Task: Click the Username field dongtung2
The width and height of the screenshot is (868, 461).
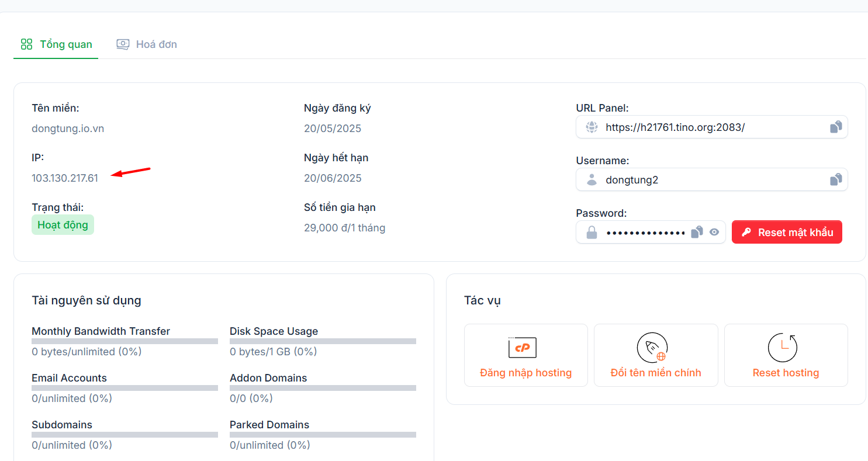Action: point(711,179)
